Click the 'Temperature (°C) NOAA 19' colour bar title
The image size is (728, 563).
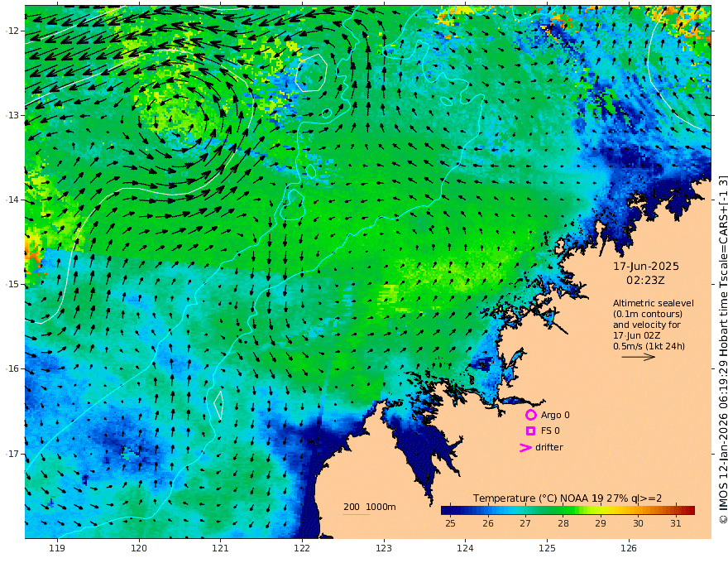pyautogui.click(x=538, y=498)
